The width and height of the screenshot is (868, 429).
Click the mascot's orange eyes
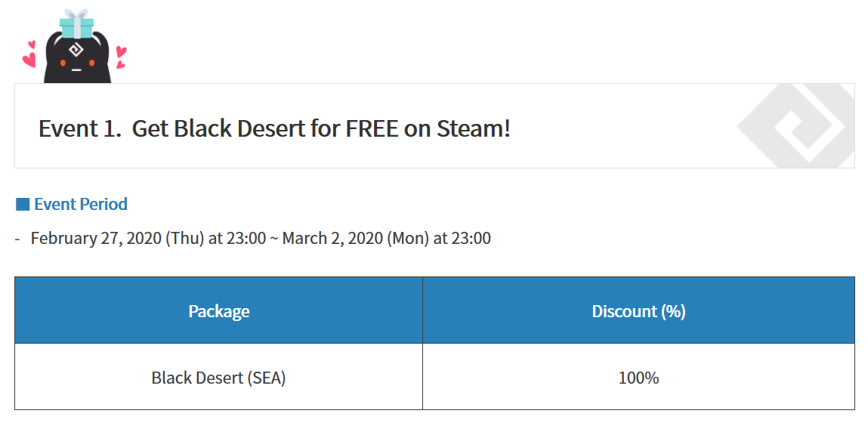[77, 63]
